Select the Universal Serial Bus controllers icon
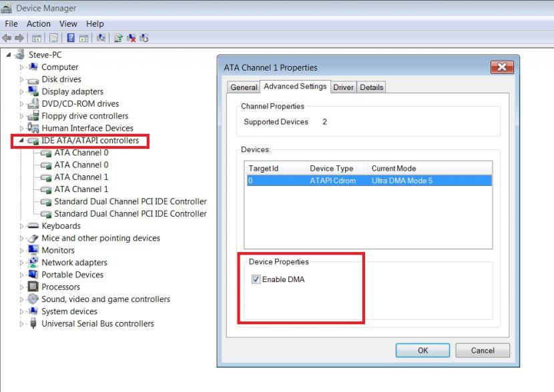554x392 pixels. click(33, 323)
